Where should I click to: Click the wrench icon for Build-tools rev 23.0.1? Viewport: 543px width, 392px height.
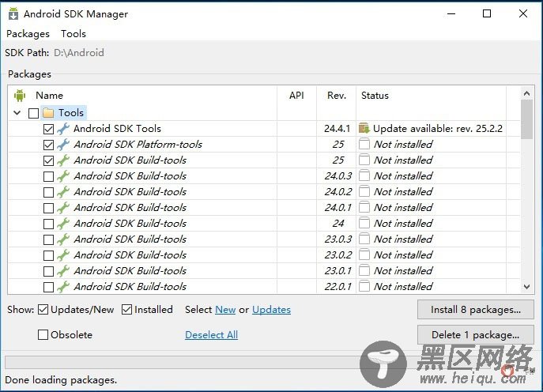coord(63,271)
